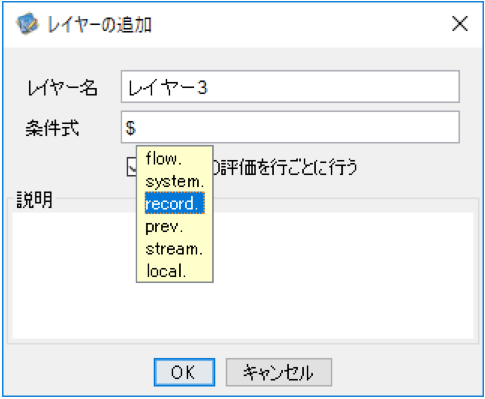Click the application icon in title bar
Image resolution: width=485 pixels, height=399 pixels.
(27, 24)
